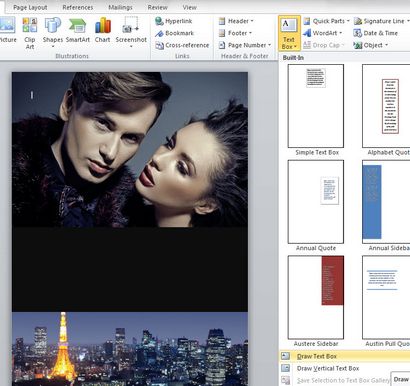Screen dimensions: 410x386
Task: Open the Screenshot dropdown
Action: [x=131, y=46]
